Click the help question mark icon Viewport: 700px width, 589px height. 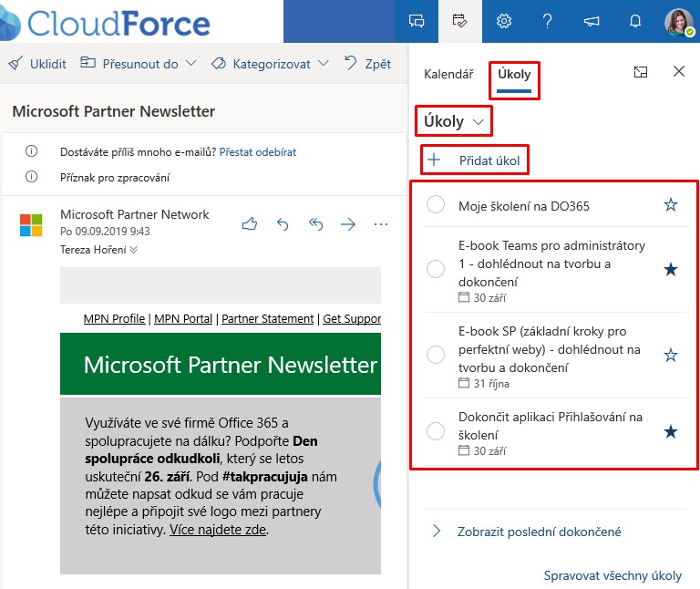[x=547, y=21]
